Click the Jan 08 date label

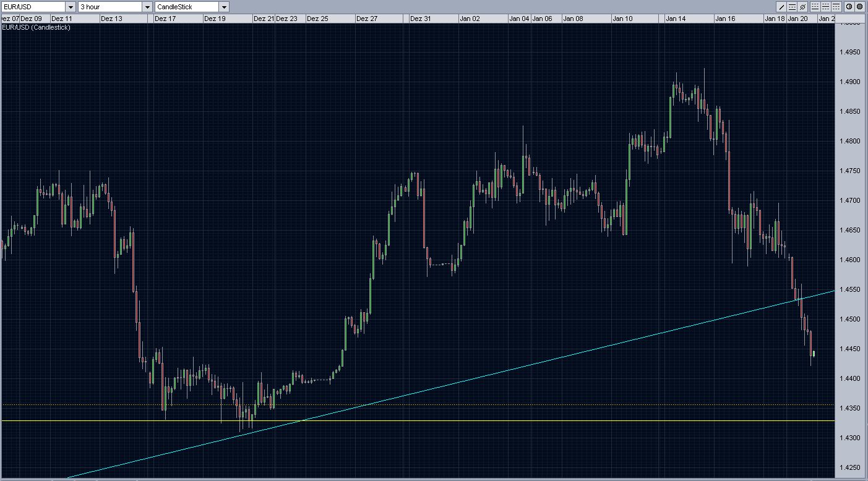pos(572,19)
